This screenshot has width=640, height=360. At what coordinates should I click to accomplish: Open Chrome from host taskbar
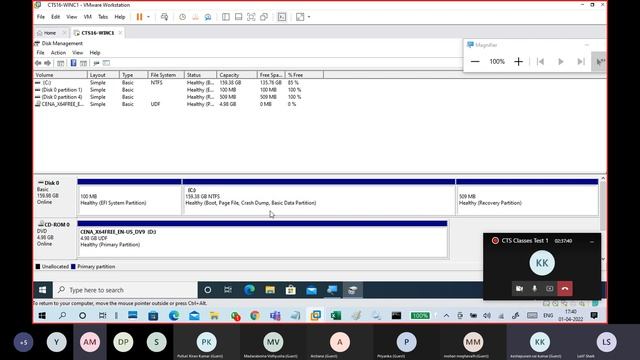coord(255,316)
